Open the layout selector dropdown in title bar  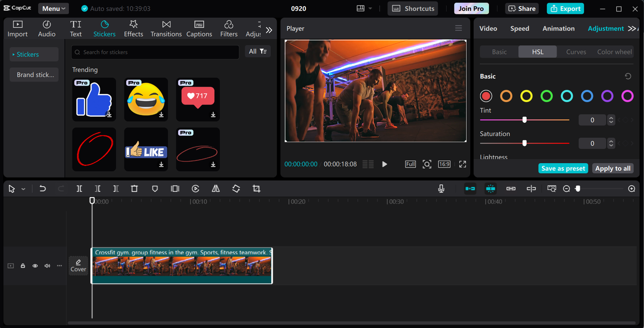(364, 9)
